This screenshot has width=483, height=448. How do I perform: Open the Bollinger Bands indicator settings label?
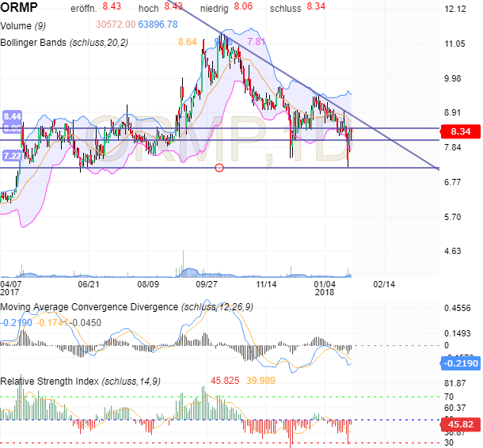(68, 41)
